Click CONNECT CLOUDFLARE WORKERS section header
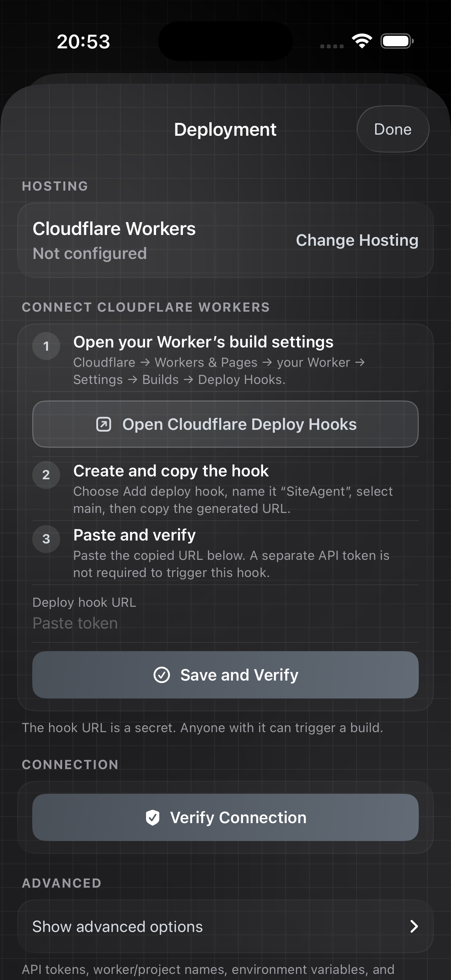The height and width of the screenshot is (980, 451). (146, 307)
